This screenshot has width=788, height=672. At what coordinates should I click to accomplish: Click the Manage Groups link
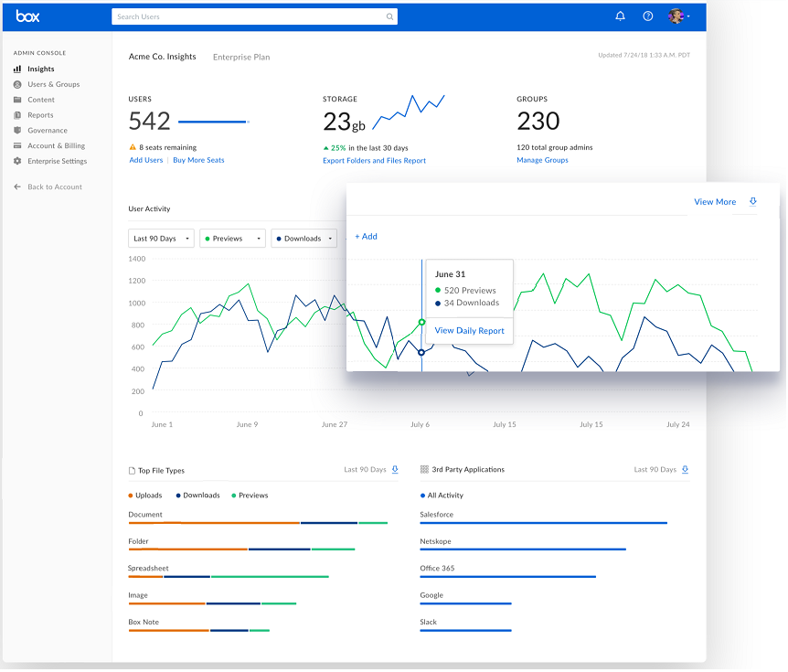pos(542,160)
